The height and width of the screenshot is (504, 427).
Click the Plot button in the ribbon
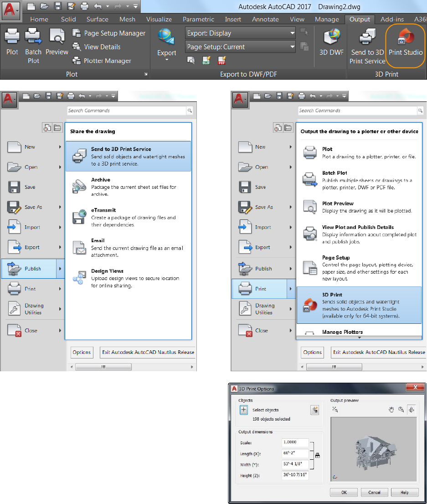pos(12,42)
